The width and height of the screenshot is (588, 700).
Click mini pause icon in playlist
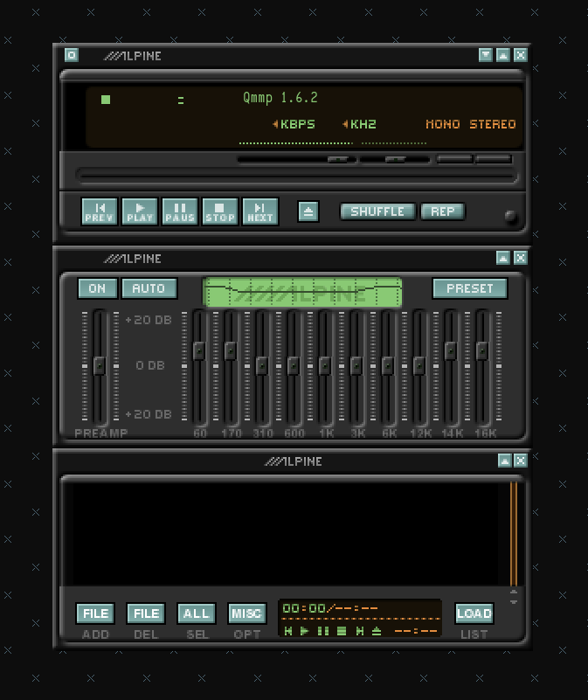point(323,631)
